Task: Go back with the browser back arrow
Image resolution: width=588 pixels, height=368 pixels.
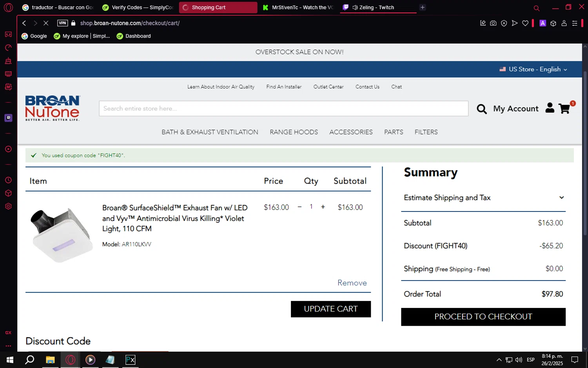Action: (x=24, y=23)
